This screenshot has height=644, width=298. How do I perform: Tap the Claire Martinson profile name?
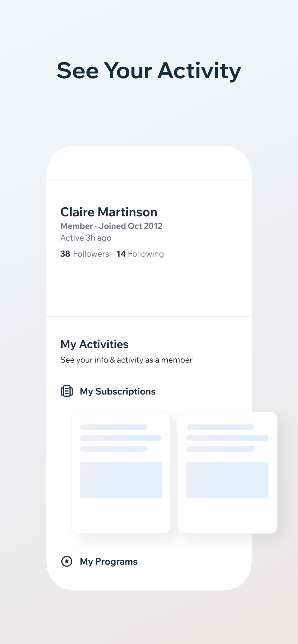tap(109, 212)
